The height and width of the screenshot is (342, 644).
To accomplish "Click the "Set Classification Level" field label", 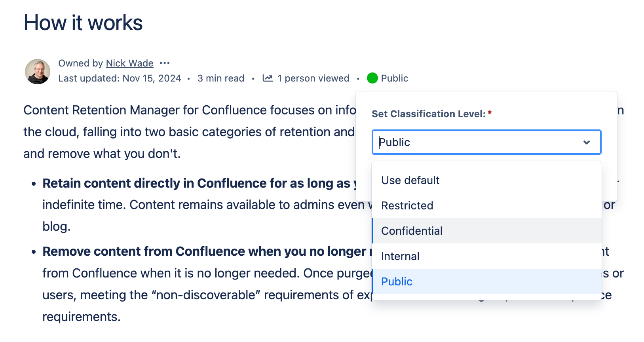I will pyautogui.click(x=428, y=114).
